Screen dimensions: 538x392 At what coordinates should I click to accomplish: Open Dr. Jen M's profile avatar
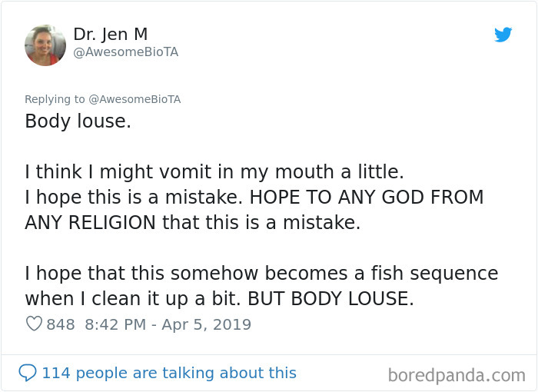pyautogui.click(x=45, y=45)
